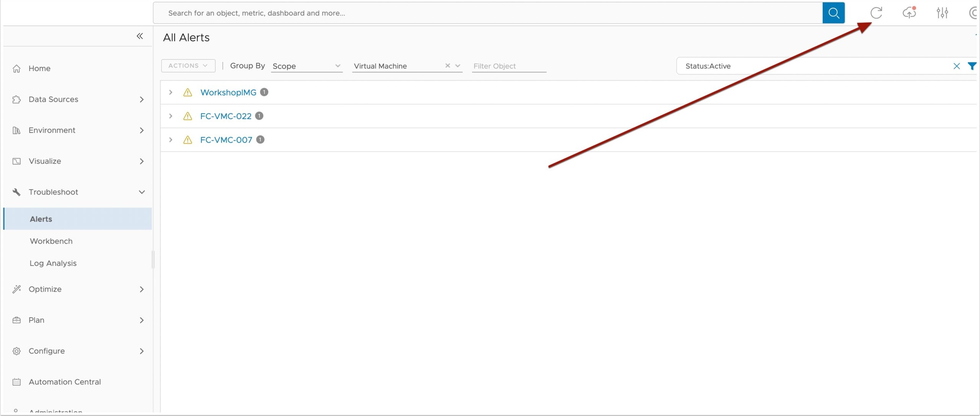Image resolution: width=980 pixels, height=416 pixels.
Task: Clear the Virtual Machine selection
Action: pyautogui.click(x=448, y=66)
